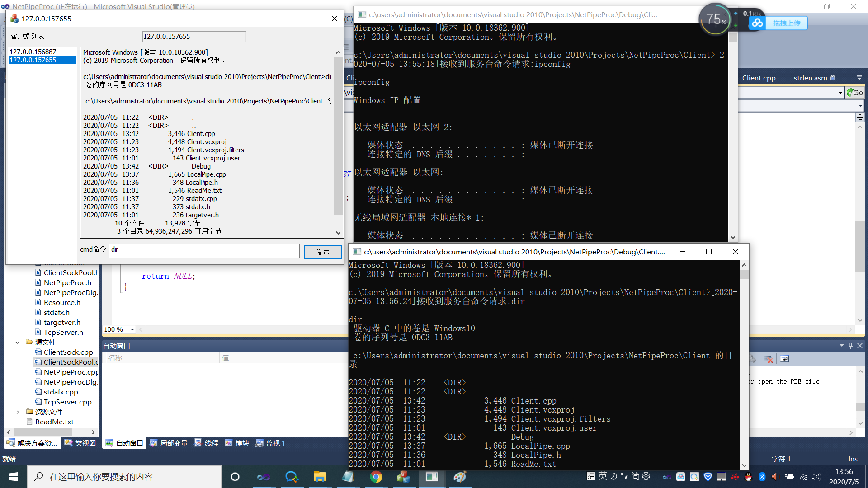Image resolution: width=868 pixels, height=488 pixels.
Task: Open ReadMe.txt in Solution Explorer
Action: click(54, 422)
